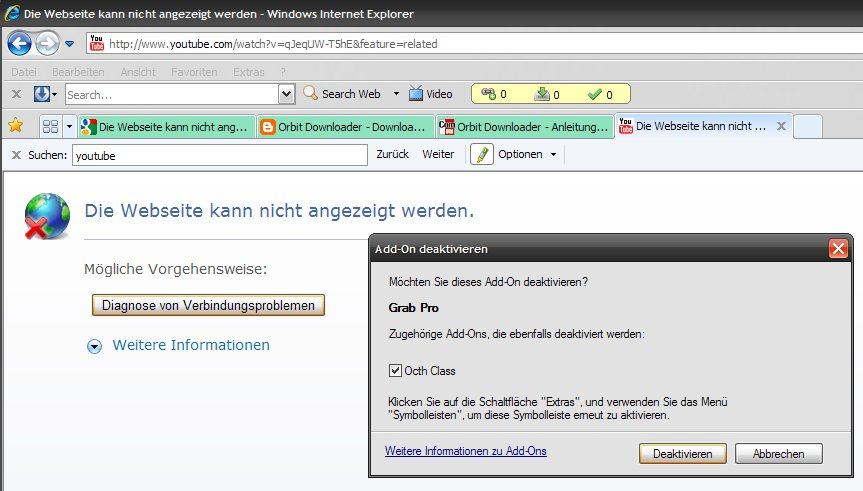Screen dimensions: 863x491
Task: Go back with the blue Back arrow
Action: (x=19, y=43)
